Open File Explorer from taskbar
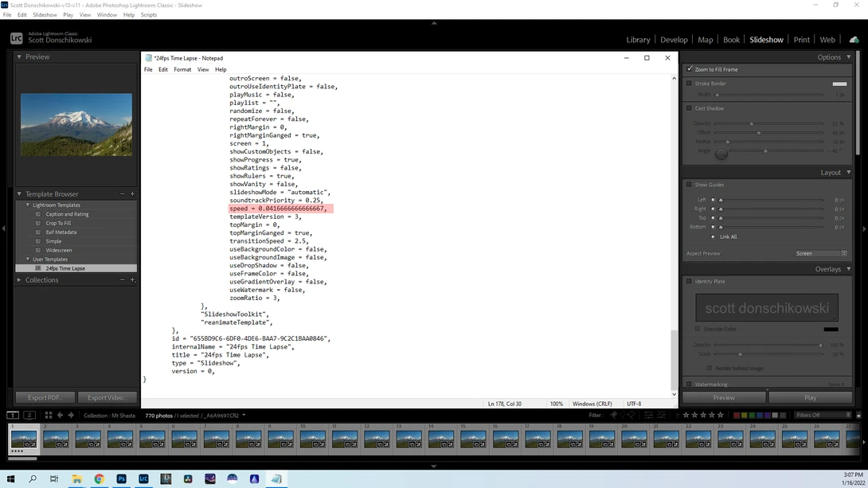Screen dimensions: 868x488 coord(77,478)
